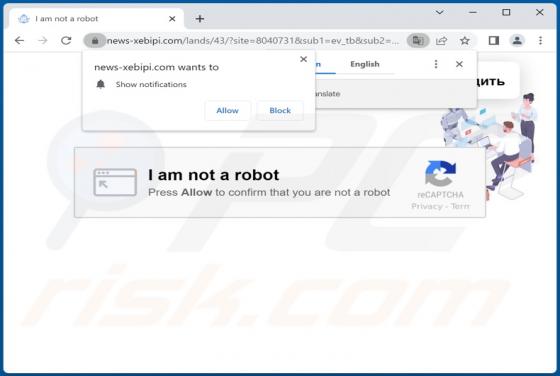Block notifications from news-xebipi.com

(x=280, y=111)
